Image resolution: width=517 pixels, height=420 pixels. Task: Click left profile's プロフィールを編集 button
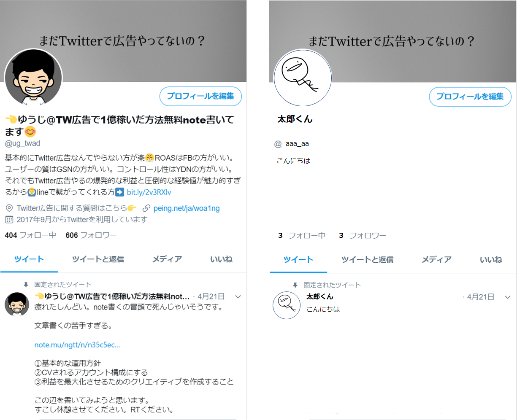pyautogui.click(x=200, y=96)
